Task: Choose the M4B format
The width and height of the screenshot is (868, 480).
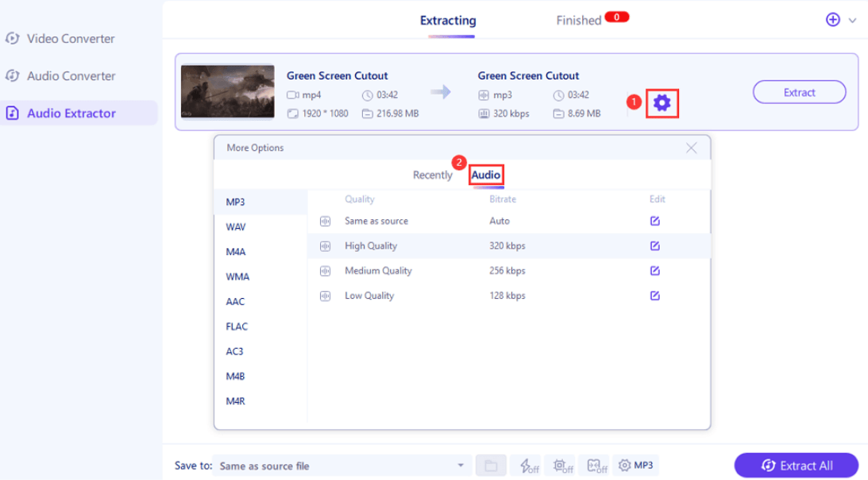Action: click(x=260, y=377)
